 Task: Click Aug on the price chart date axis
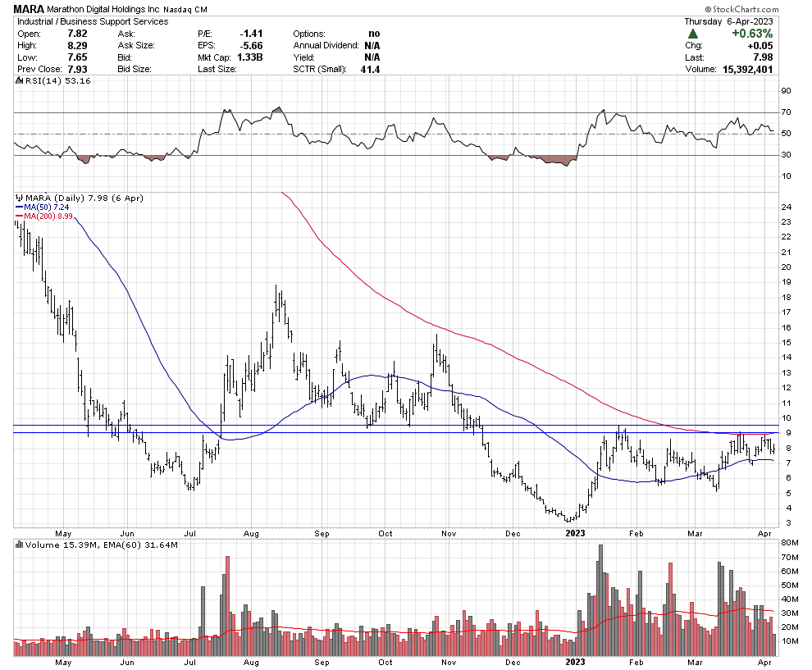click(251, 533)
